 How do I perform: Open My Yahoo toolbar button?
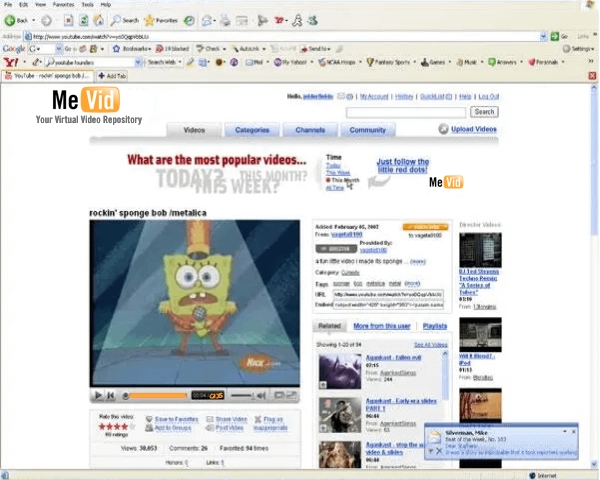[x=290, y=62]
